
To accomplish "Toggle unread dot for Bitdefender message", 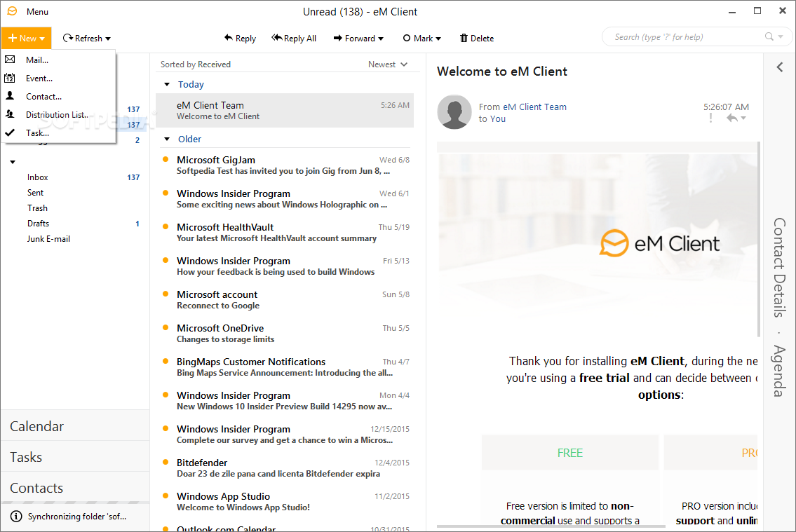I will tap(166, 462).
